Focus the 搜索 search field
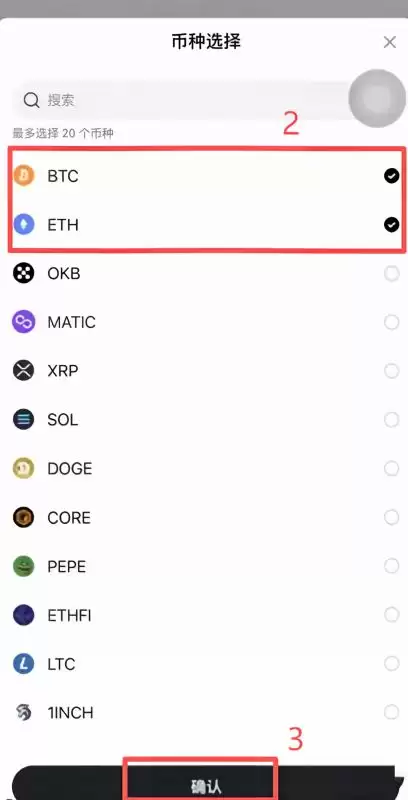Screen dimensions: 408x800 click(184, 100)
